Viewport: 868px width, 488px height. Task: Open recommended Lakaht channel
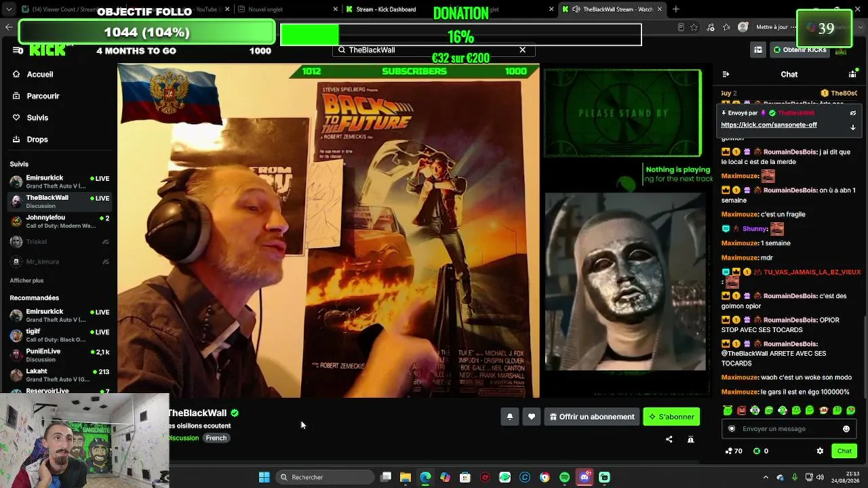pyautogui.click(x=59, y=375)
